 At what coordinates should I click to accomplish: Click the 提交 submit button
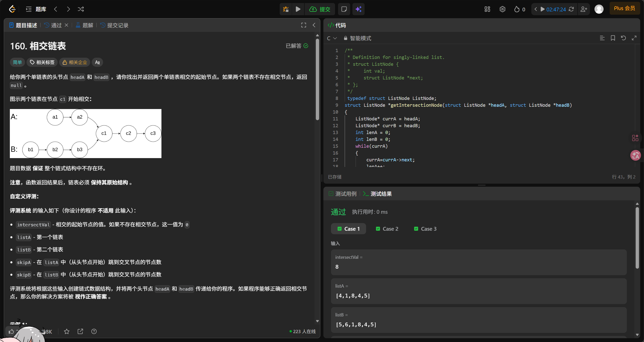(320, 9)
